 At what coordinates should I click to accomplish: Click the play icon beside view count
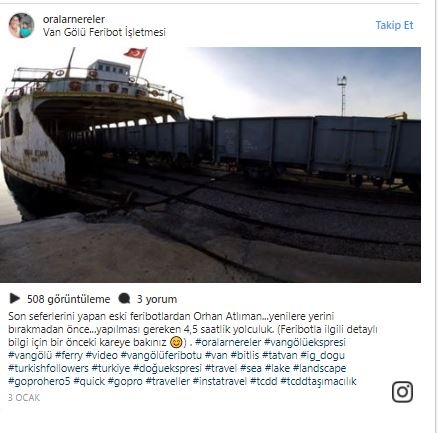pyautogui.click(x=14, y=299)
